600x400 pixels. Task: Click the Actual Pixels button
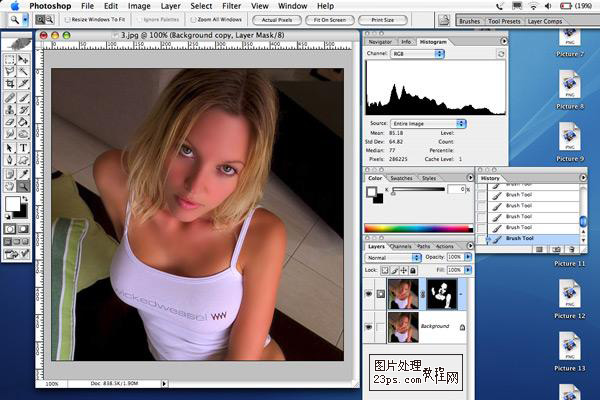pyautogui.click(x=277, y=20)
